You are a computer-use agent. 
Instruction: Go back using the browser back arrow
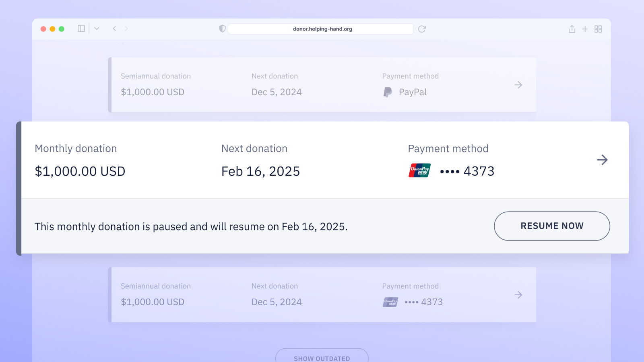[115, 29]
